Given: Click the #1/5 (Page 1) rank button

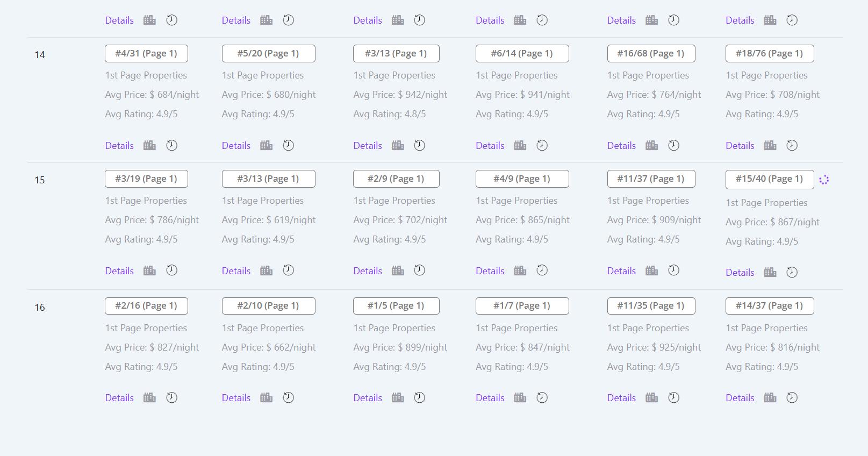Looking at the screenshot, I should click(x=396, y=305).
